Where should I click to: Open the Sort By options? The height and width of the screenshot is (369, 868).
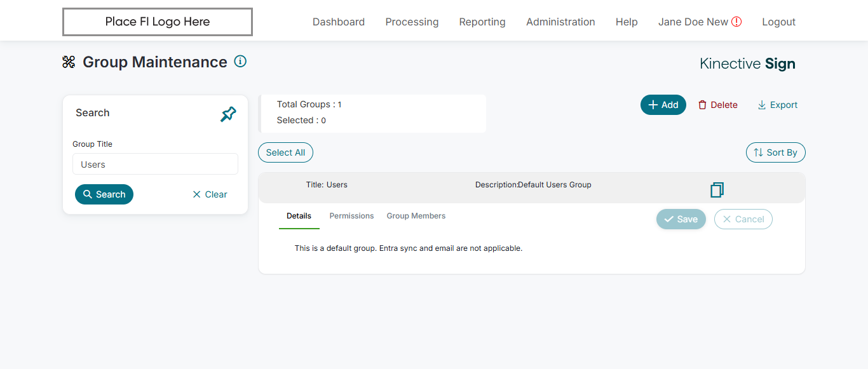pyautogui.click(x=775, y=152)
